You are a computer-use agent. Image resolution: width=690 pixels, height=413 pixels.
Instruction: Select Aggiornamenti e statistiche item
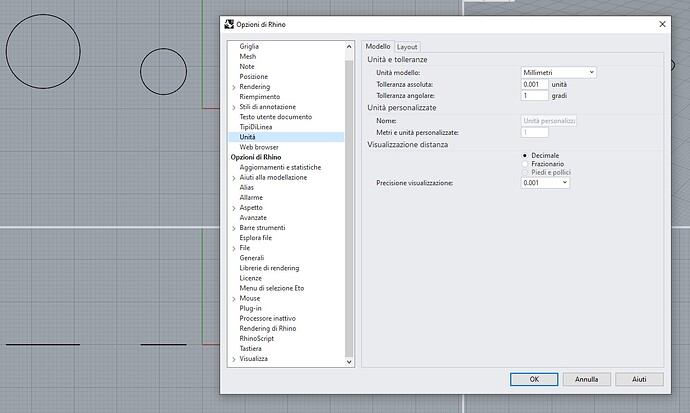pyautogui.click(x=280, y=168)
